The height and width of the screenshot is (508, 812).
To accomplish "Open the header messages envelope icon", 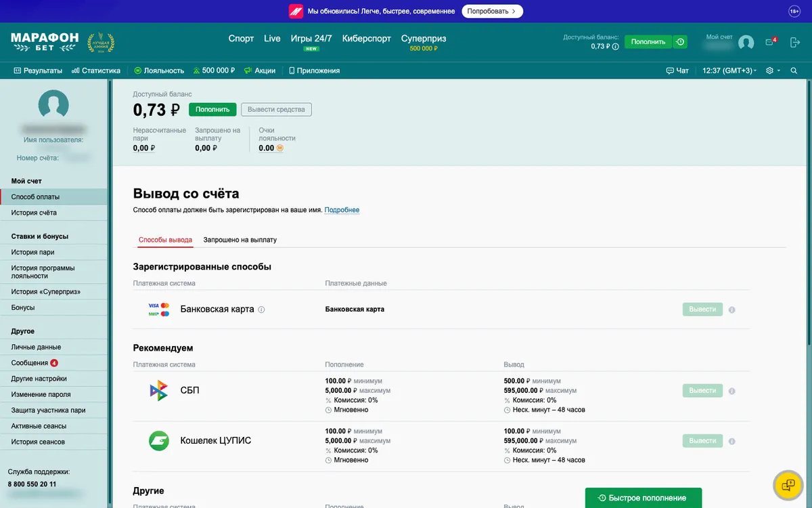I will pos(770,42).
